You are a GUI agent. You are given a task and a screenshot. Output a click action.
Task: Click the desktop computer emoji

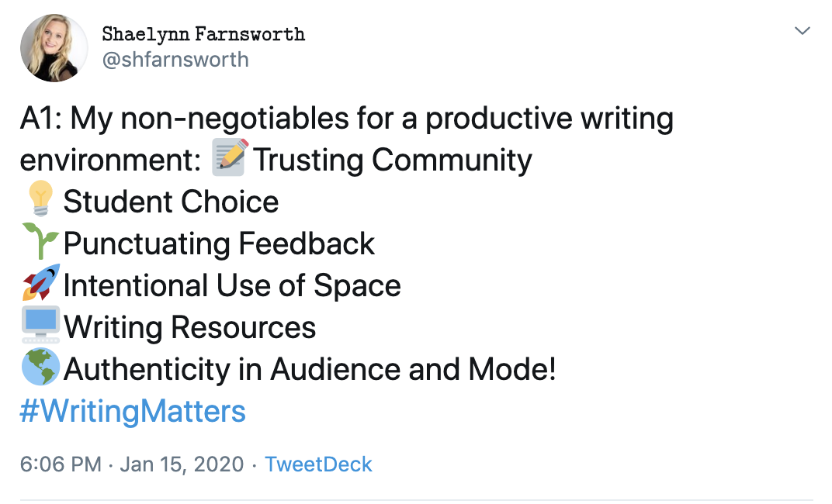pyautogui.click(x=40, y=324)
